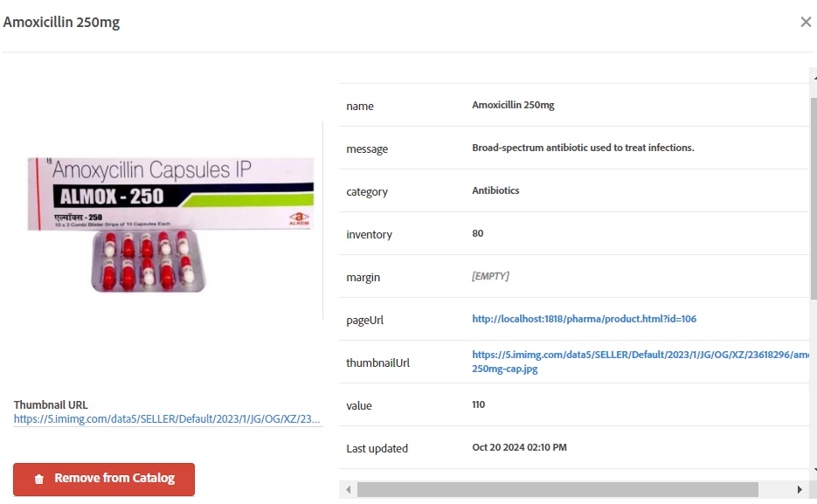Click the 'name' field label
817x504 pixels.
360,106
